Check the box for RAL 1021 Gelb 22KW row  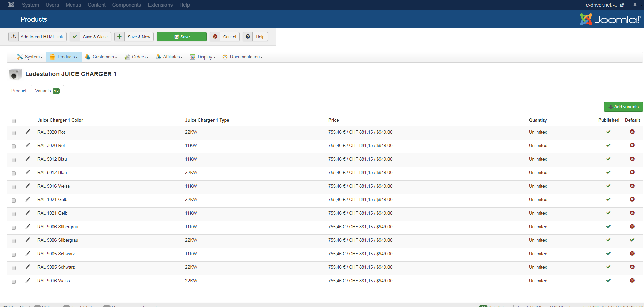point(14,200)
